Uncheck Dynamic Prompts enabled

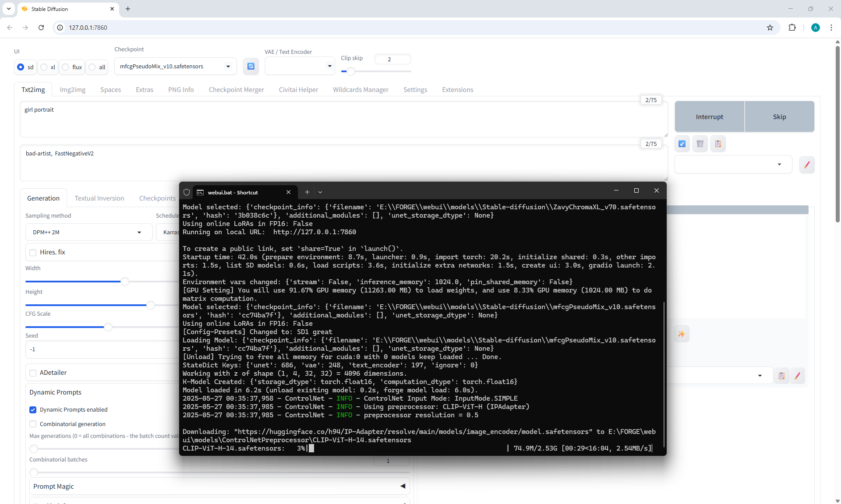tap(33, 410)
